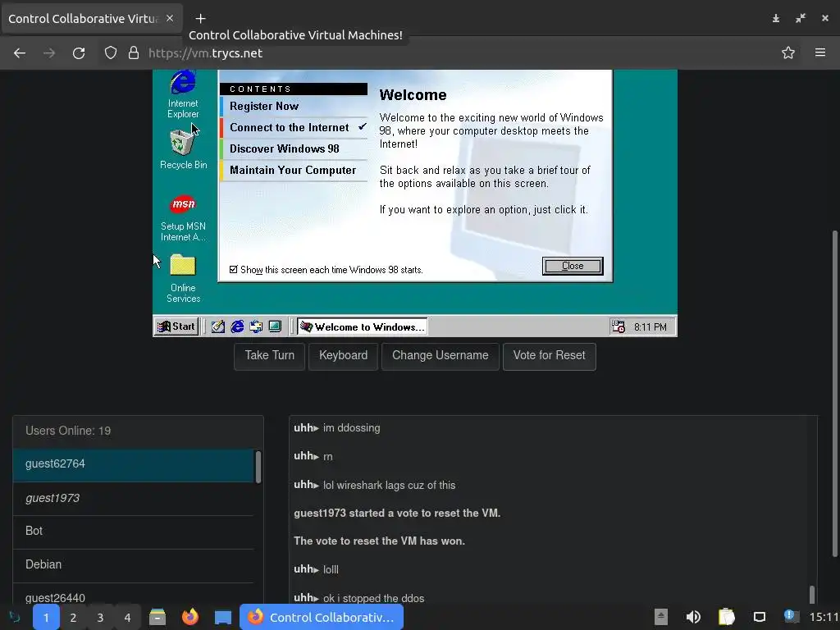Viewport: 840px width, 630px height.
Task: Open the update notification tray icon
Action: [x=792, y=616]
